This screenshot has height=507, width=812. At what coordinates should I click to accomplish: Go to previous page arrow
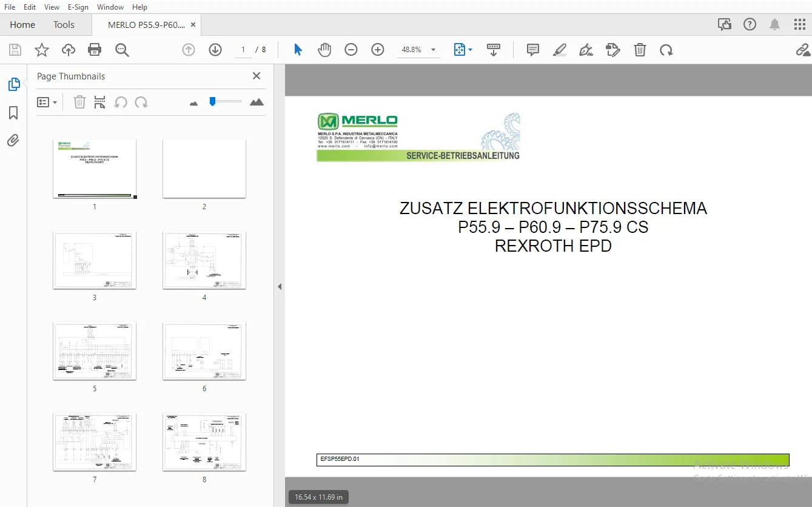[189, 50]
